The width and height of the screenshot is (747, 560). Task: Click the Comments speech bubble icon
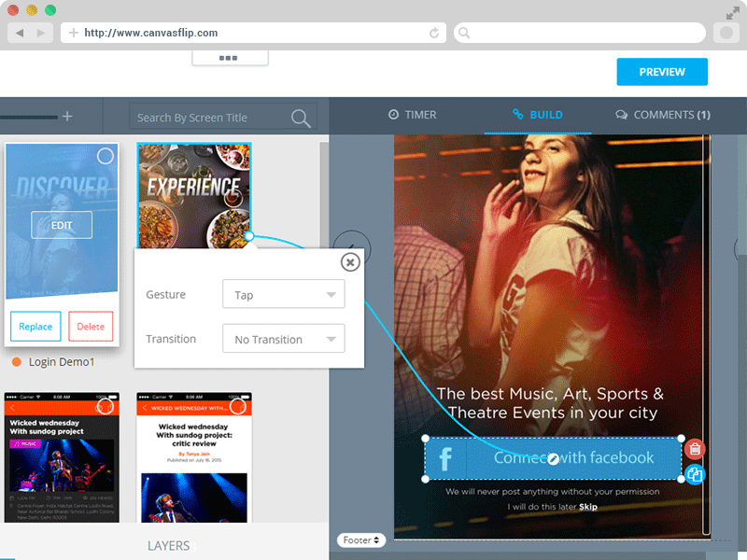point(621,115)
